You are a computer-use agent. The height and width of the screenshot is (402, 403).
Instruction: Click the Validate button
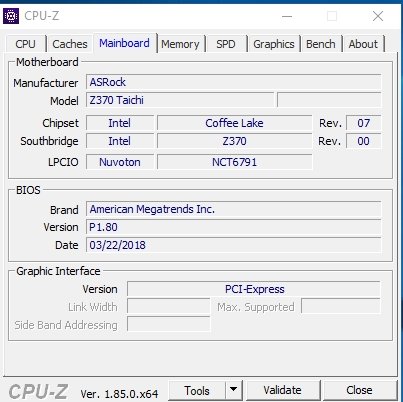(282, 390)
